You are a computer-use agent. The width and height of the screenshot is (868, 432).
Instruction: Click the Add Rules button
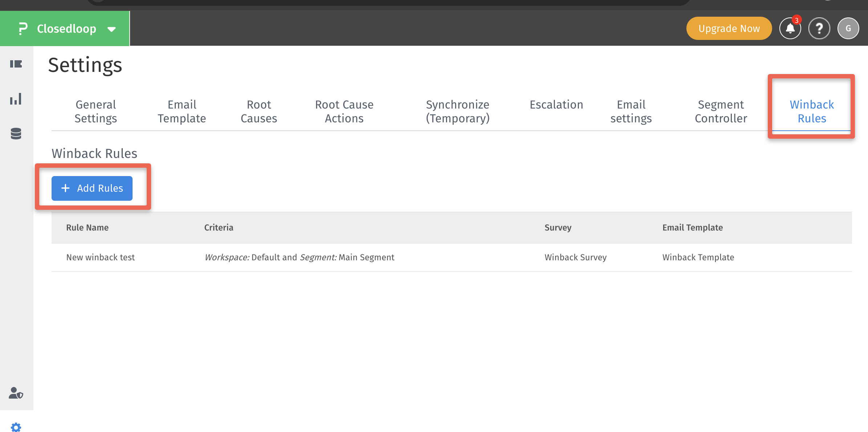point(92,188)
